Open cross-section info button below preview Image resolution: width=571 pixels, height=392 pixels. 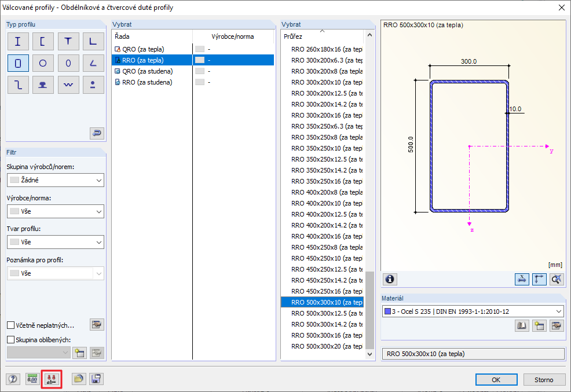pos(390,279)
